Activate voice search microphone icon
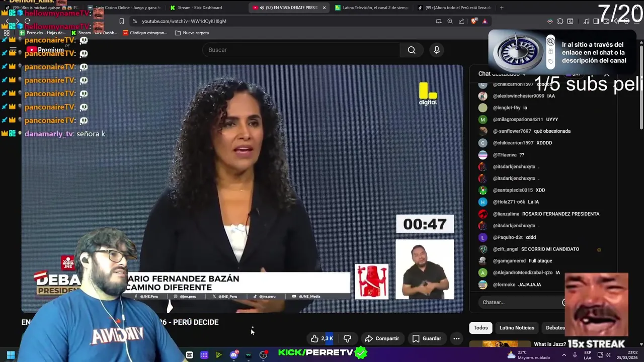Image resolution: width=644 pixels, height=362 pixels. [437, 50]
